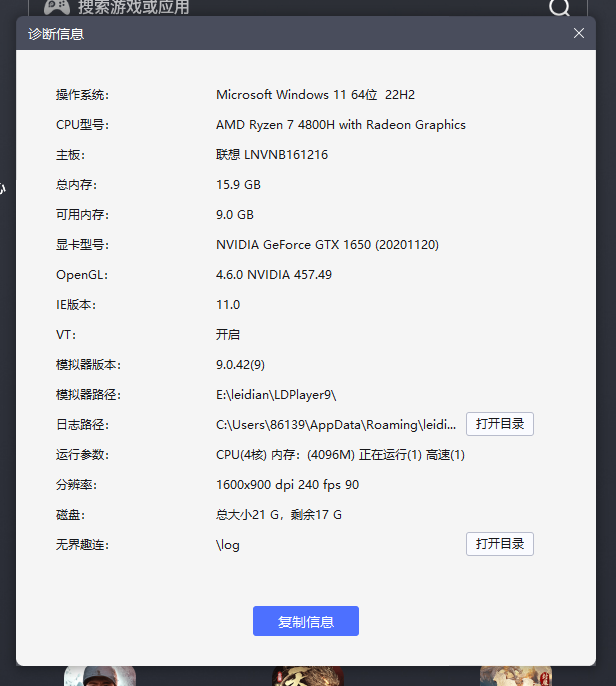Open the bottom-right game thumbnail

click(515, 677)
